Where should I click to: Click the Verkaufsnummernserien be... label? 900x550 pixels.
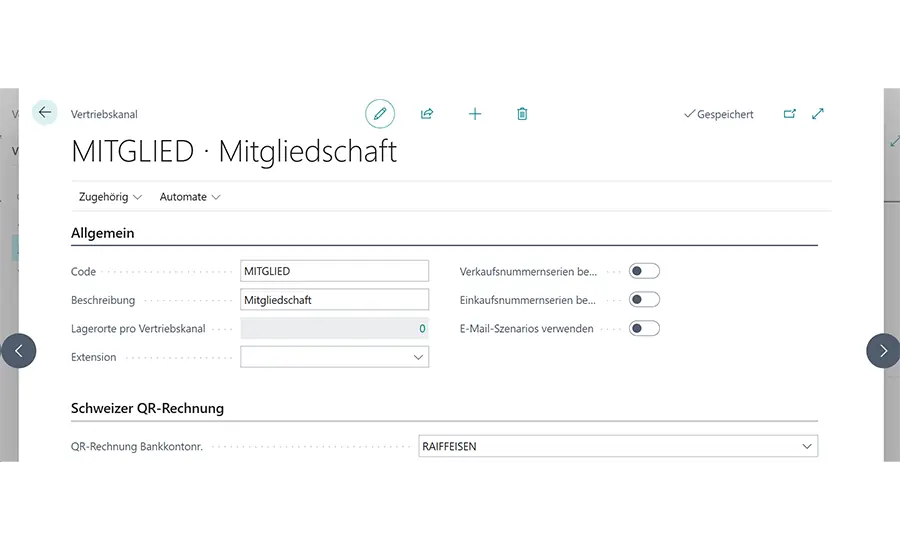528,272
